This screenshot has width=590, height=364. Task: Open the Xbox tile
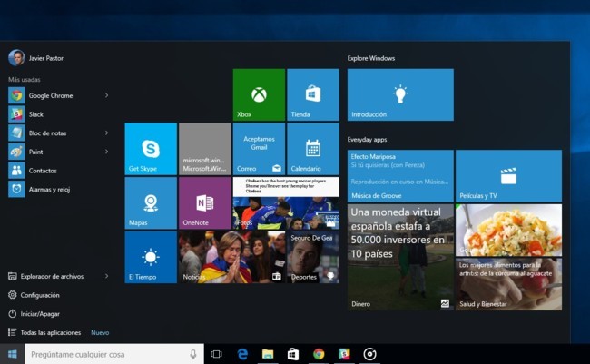(x=259, y=94)
